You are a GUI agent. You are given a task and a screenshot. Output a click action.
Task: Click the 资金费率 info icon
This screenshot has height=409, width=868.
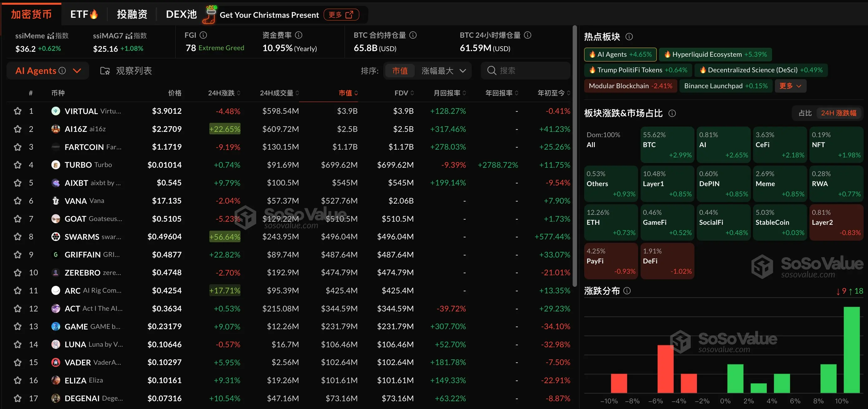coord(298,35)
